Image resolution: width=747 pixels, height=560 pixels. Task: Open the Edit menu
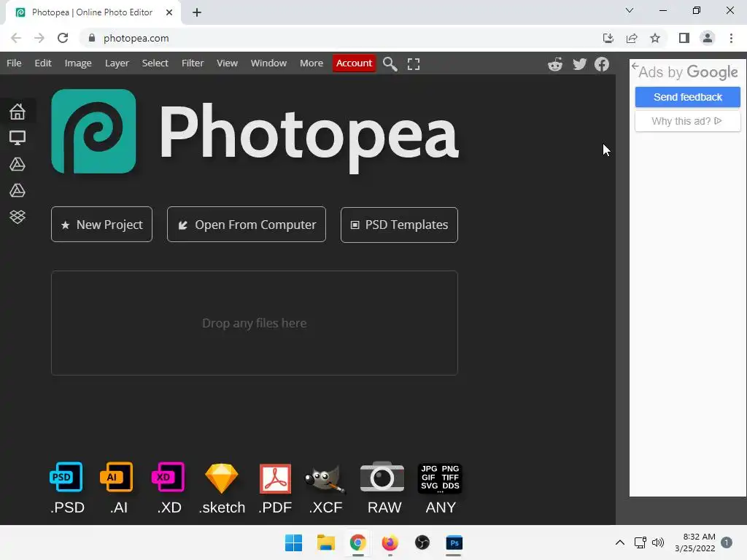43,63
